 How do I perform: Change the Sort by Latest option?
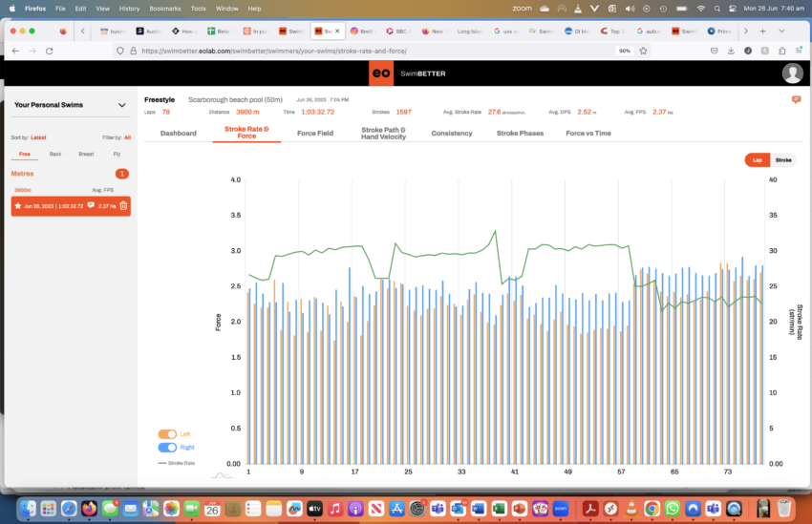[x=38, y=137]
